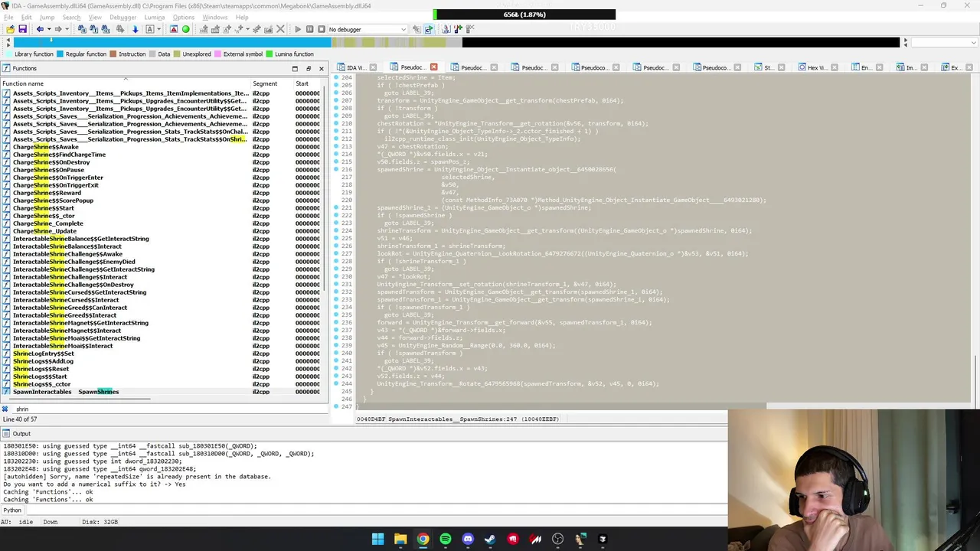
Task: Click the text view 'A' toolbar icon
Action: tap(149, 29)
